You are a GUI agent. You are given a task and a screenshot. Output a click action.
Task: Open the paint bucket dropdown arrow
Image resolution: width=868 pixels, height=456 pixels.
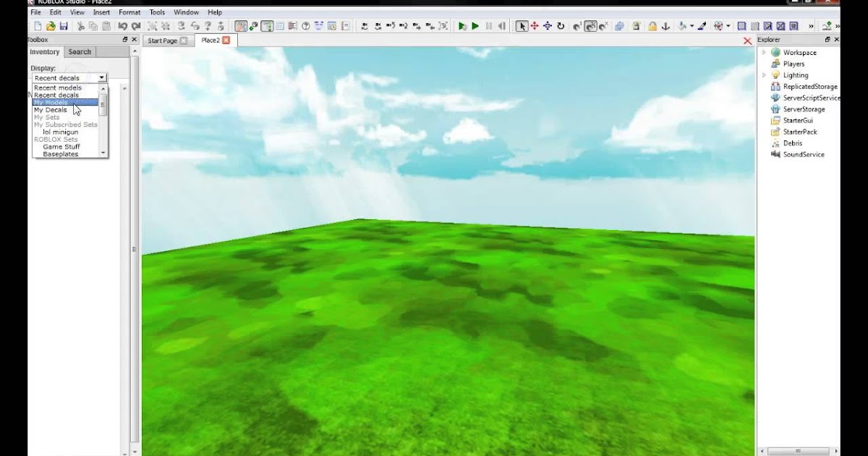[x=692, y=26]
